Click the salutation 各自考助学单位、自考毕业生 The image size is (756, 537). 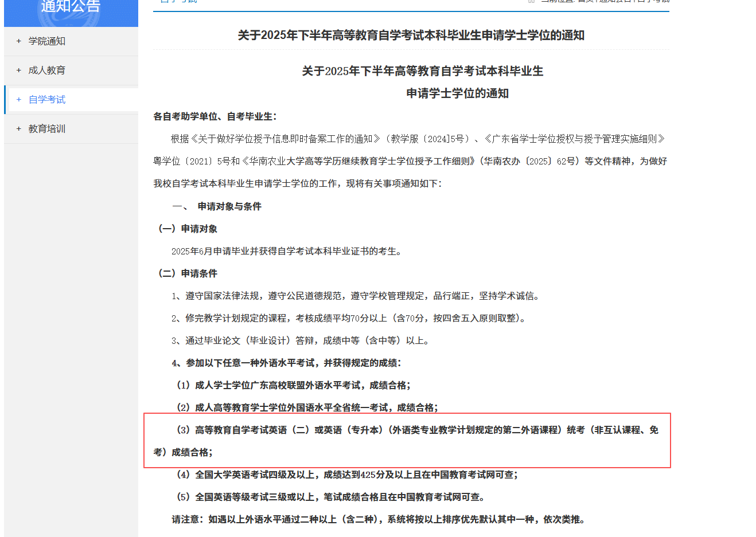tap(215, 116)
